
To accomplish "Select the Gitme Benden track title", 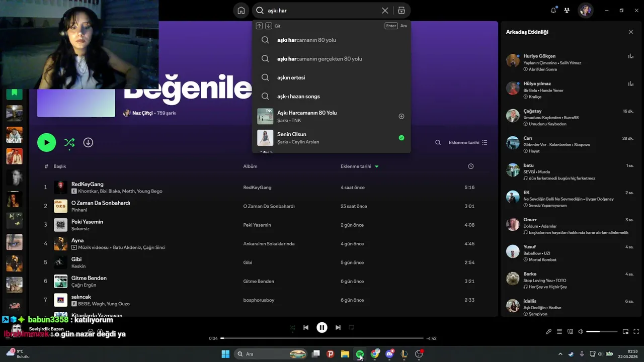I will [x=89, y=278].
